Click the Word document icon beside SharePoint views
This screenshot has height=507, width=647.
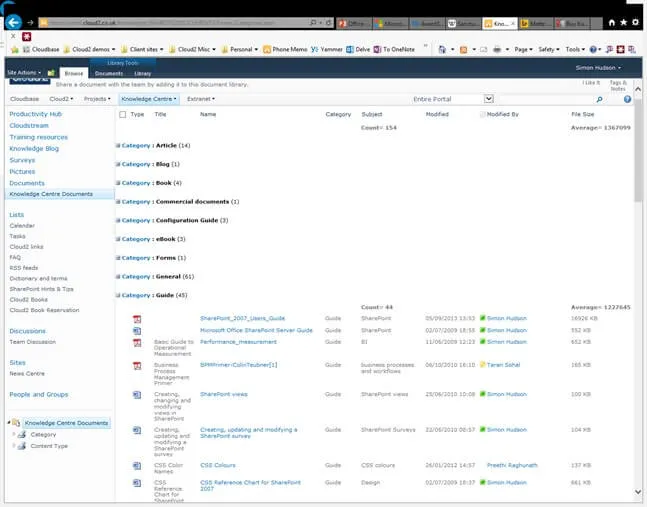137,395
